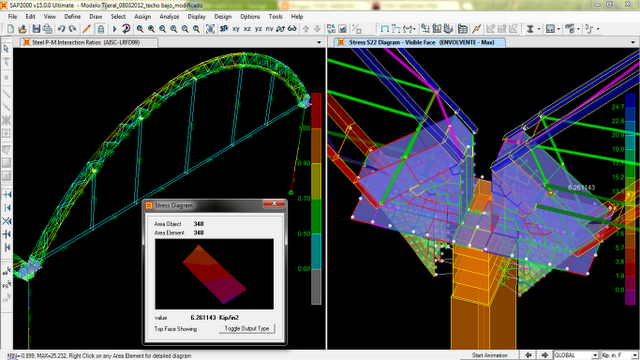The image size is (640, 360).
Task: Click the pencil Refresh Window icon
Action: click(x=86, y=29)
